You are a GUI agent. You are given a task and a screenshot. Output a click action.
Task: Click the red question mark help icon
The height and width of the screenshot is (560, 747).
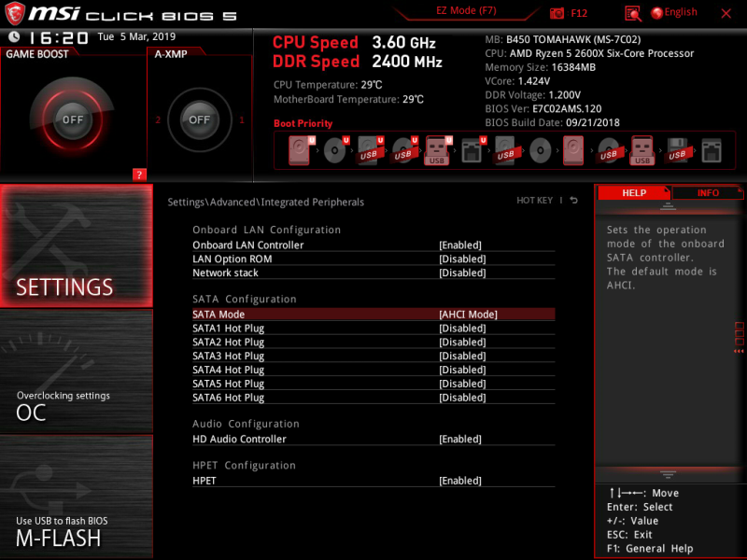coord(139,175)
